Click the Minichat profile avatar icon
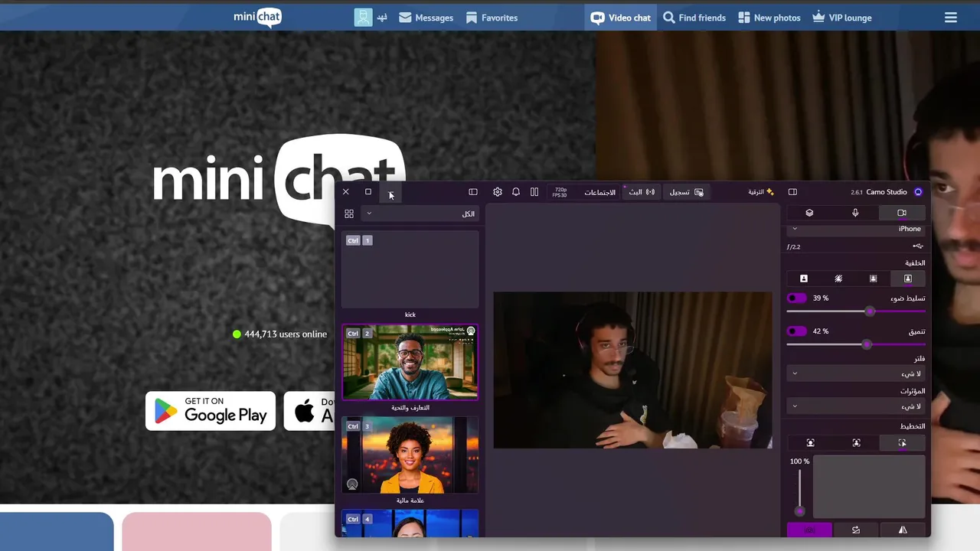The image size is (980, 551). coord(363,18)
